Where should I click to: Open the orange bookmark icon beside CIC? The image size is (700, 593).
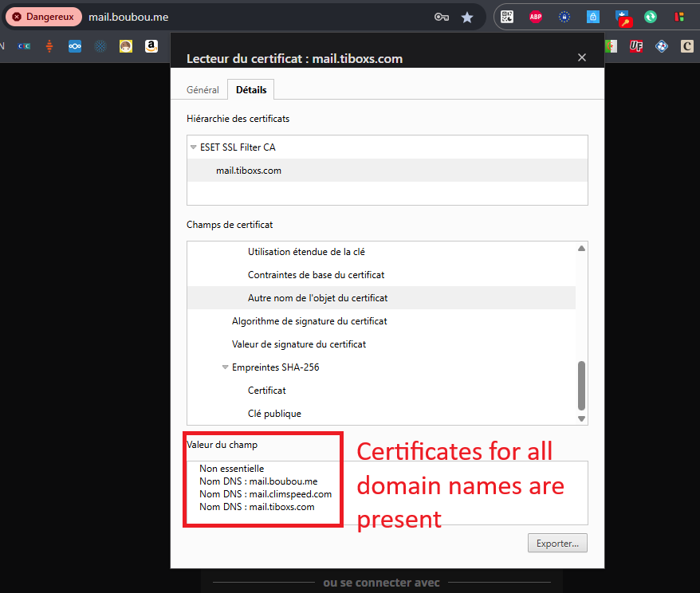tap(49, 46)
